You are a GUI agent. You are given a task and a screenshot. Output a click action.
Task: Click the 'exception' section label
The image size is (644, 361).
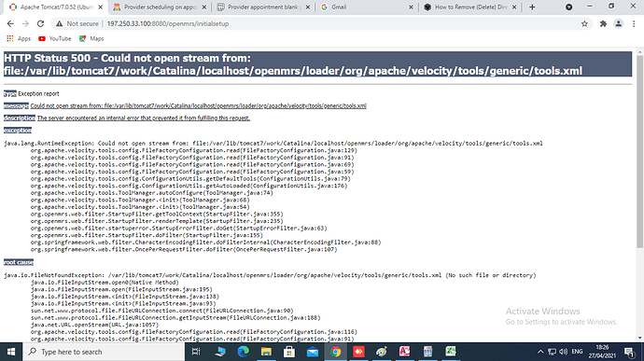point(18,131)
